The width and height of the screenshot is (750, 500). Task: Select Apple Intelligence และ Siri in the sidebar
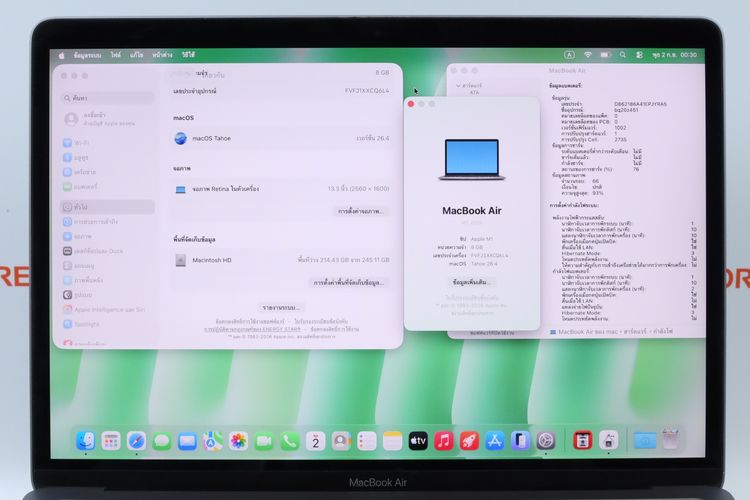pos(108,310)
